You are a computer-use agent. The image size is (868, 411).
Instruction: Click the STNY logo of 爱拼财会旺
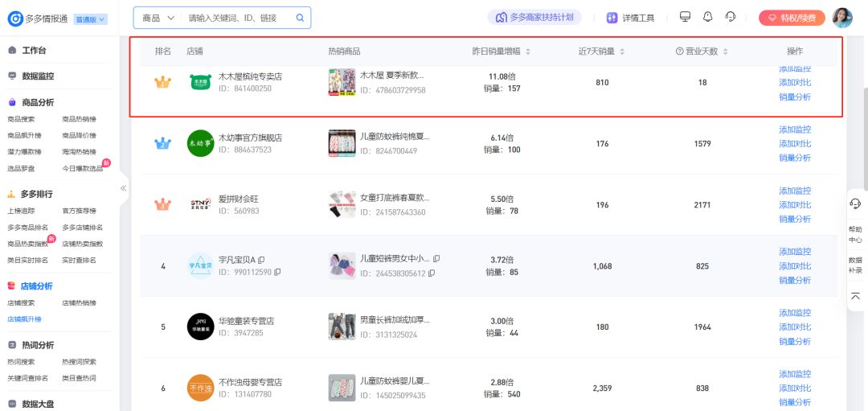coord(200,204)
